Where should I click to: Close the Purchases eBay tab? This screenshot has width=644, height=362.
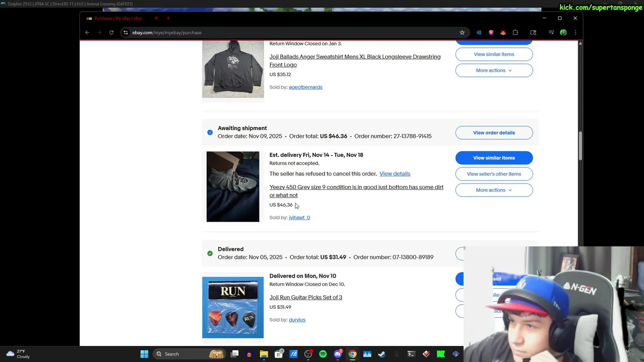pos(156,18)
